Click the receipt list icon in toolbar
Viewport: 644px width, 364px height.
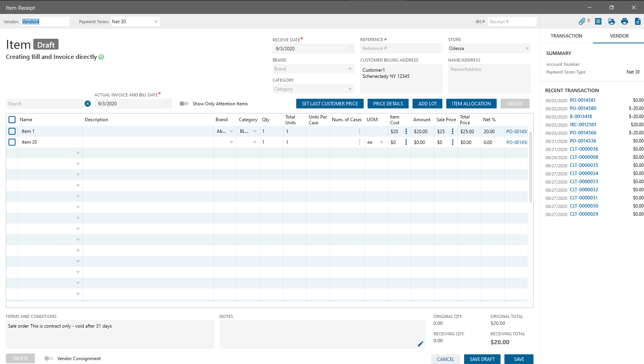pos(598,22)
